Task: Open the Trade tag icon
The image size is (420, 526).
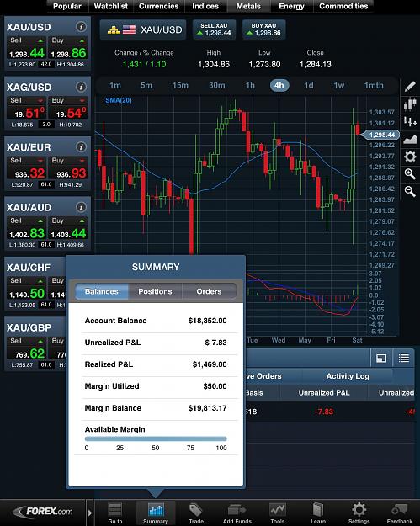Action: tap(196, 513)
